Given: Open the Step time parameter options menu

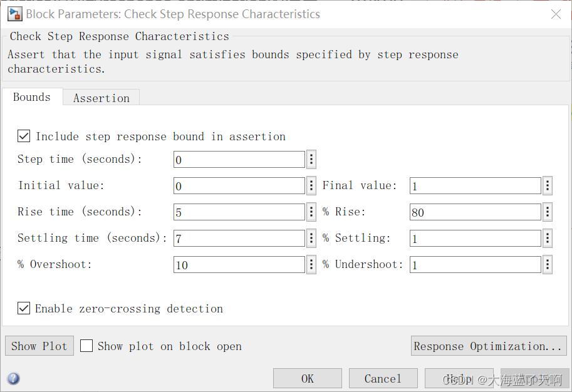Looking at the screenshot, I should point(311,159).
